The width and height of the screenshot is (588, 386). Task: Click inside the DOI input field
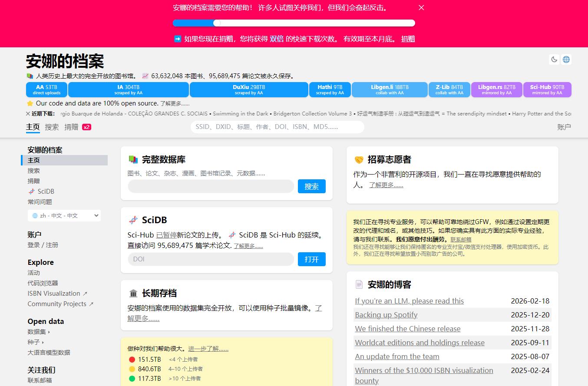click(x=210, y=259)
